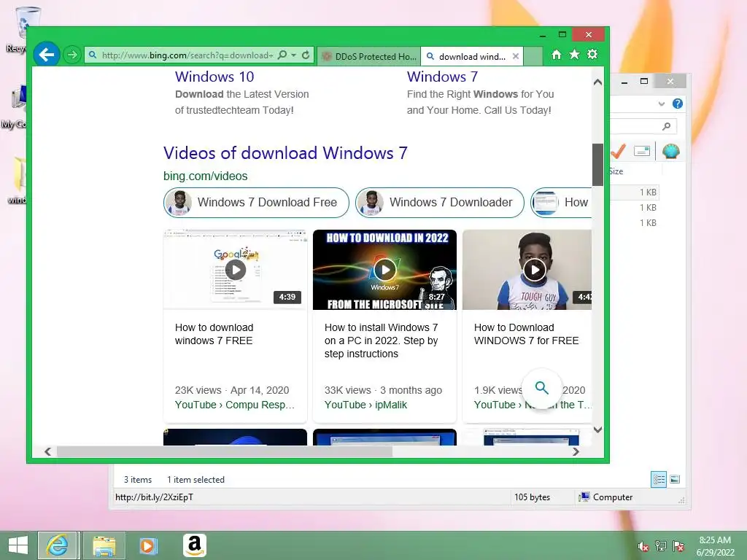Click the network tray icon
The image size is (747, 560).
click(x=661, y=545)
